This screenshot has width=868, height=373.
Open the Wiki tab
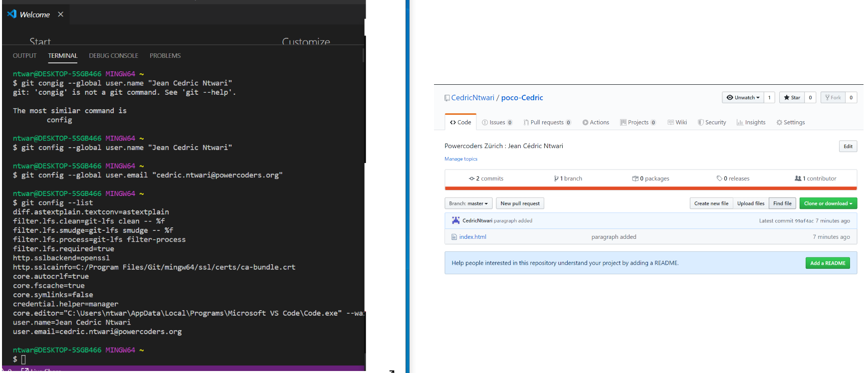pyautogui.click(x=677, y=122)
